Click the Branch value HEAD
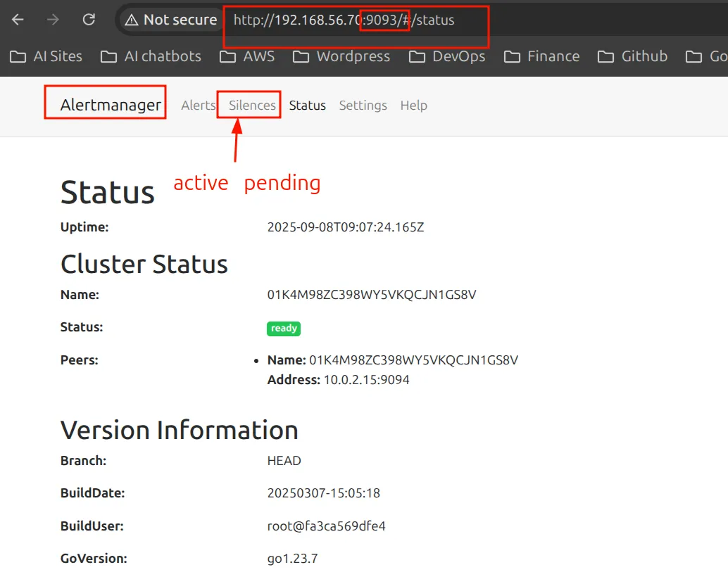 click(x=284, y=461)
